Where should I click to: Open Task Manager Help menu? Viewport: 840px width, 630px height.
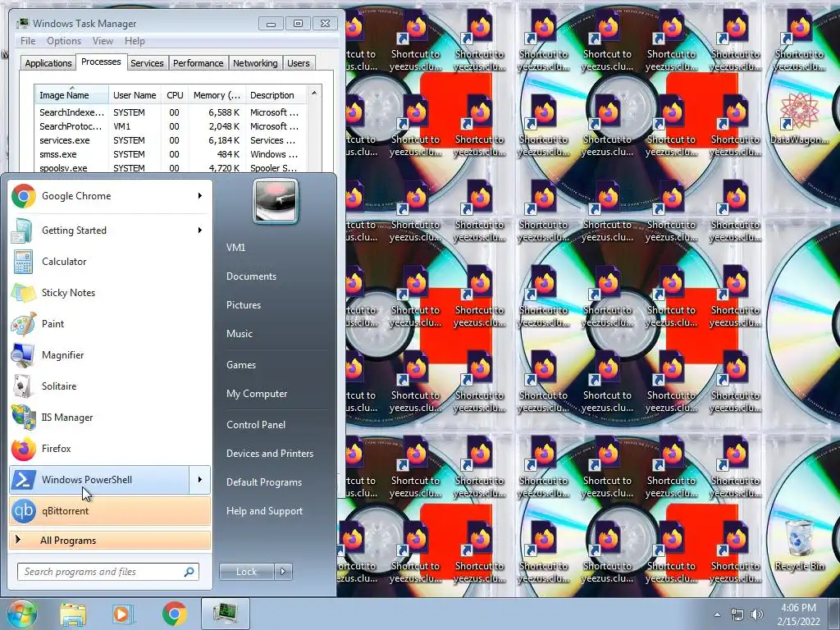point(135,41)
